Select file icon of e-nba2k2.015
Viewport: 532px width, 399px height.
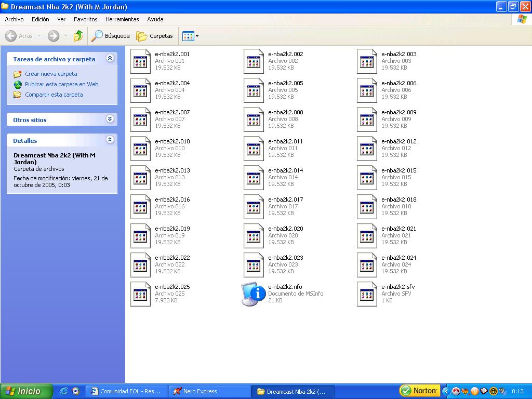tap(367, 178)
